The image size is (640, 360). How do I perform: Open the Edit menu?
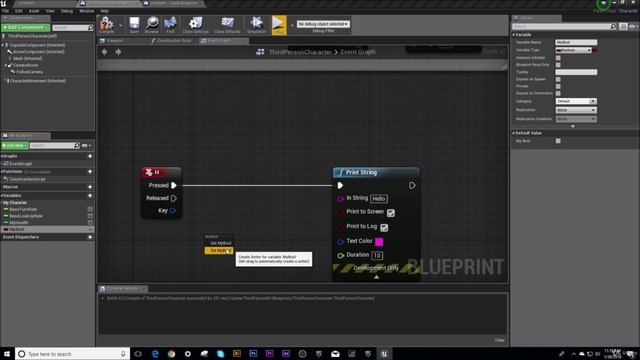coord(19,11)
